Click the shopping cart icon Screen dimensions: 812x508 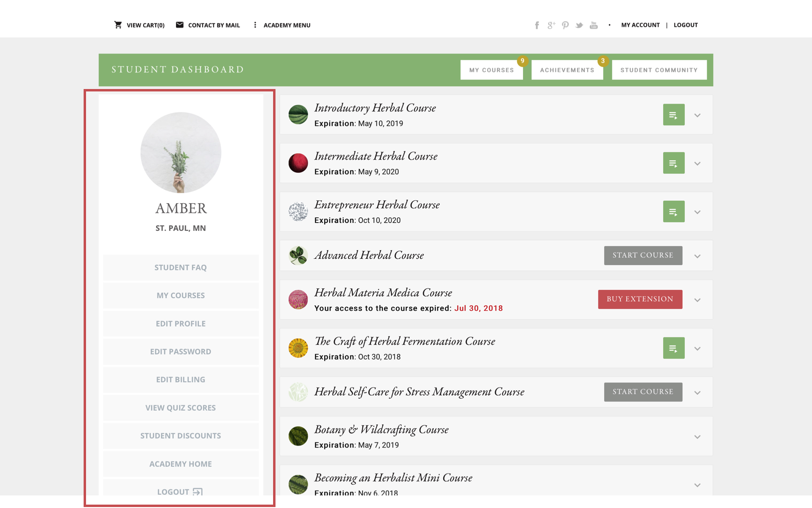118,25
